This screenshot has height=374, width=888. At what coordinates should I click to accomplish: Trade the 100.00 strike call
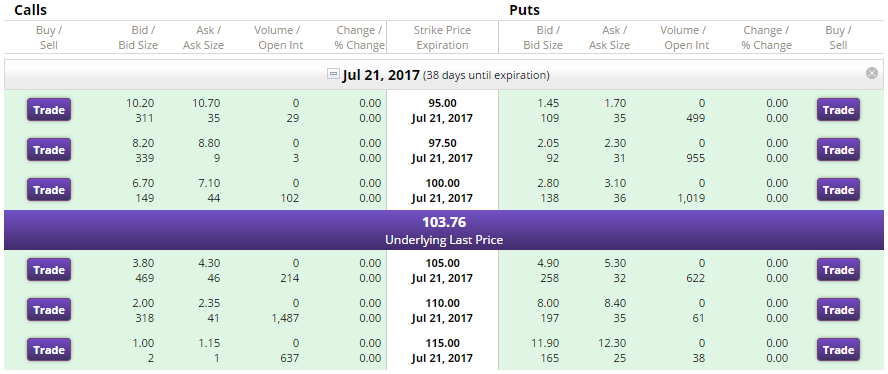coord(49,190)
